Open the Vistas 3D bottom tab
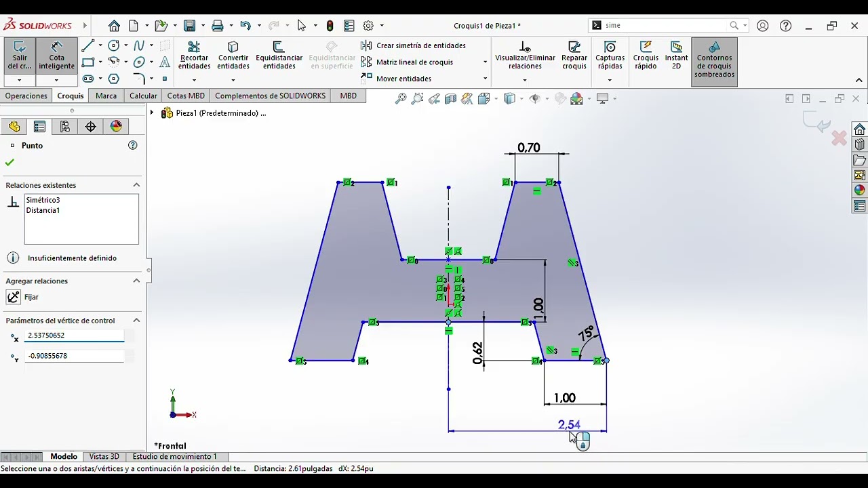The width and height of the screenshot is (868, 488). 104,457
